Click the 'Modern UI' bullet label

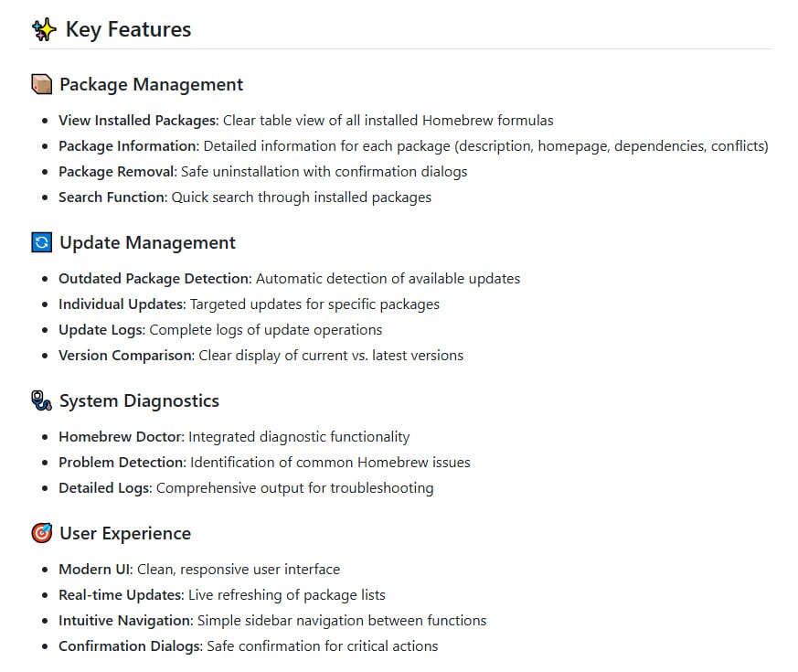point(95,570)
